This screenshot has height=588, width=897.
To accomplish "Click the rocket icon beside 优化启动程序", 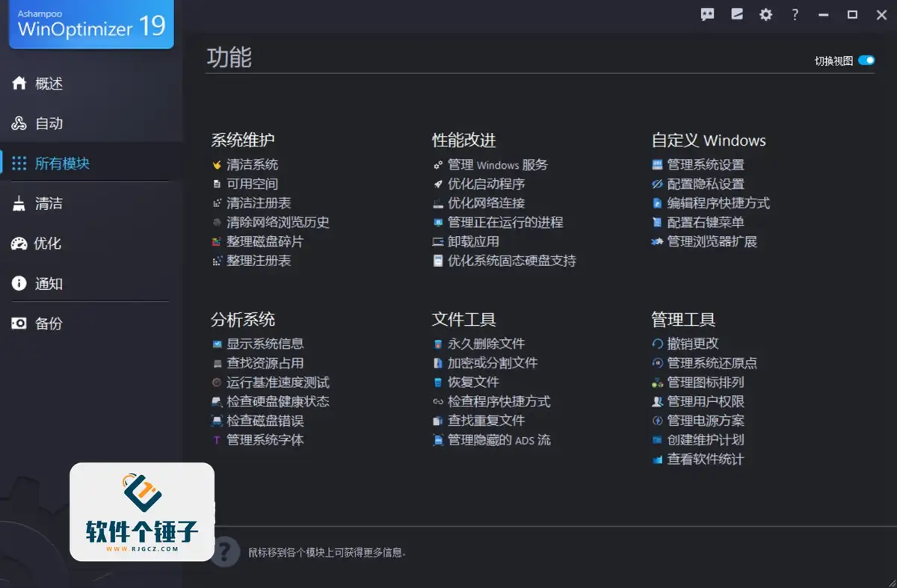I will pyautogui.click(x=438, y=184).
